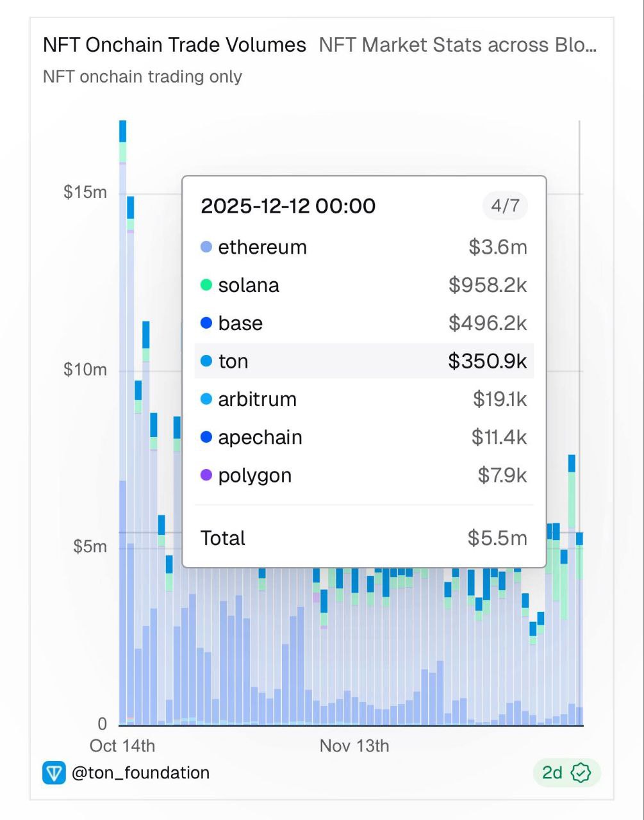Click the polygon purple legend dot
Screen dimensions: 644x820
(206, 475)
